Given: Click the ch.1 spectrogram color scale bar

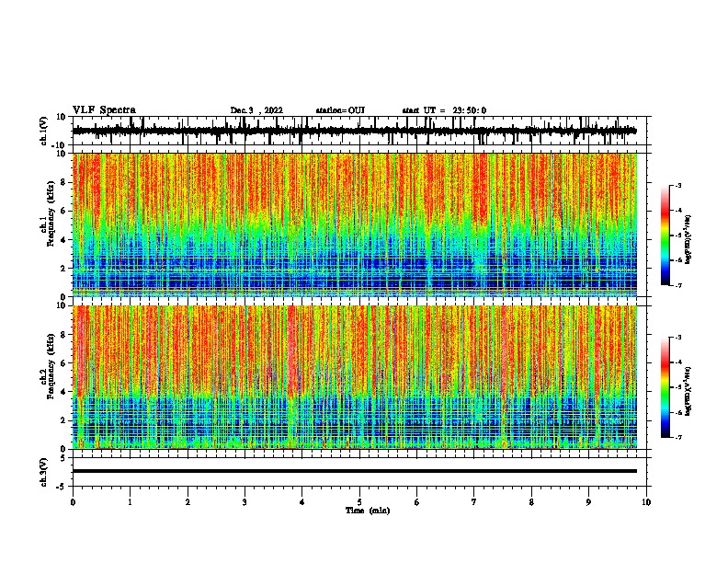Looking at the screenshot, I should tap(665, 236).
